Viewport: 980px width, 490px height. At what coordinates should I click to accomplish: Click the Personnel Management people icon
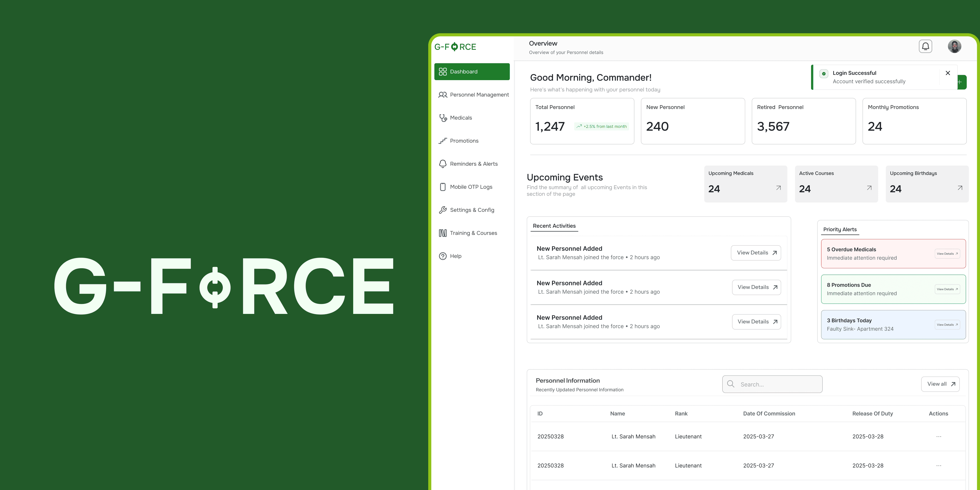click(443, 95)
